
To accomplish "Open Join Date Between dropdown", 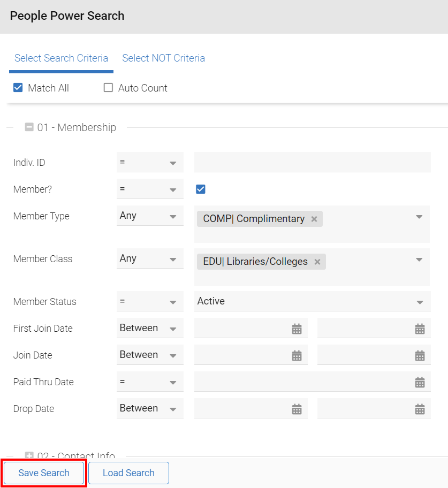I will [x=150, y=355].
